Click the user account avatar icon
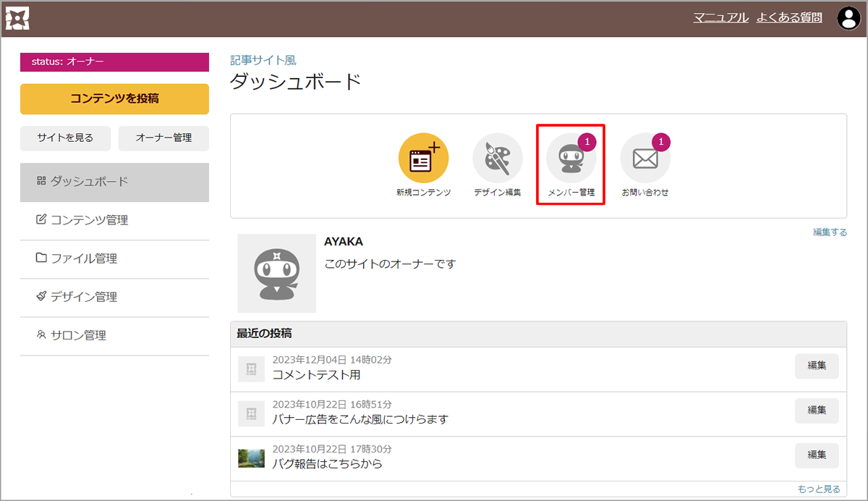The height and width of the screenshot is (501, 868). [x=848, y=18]
